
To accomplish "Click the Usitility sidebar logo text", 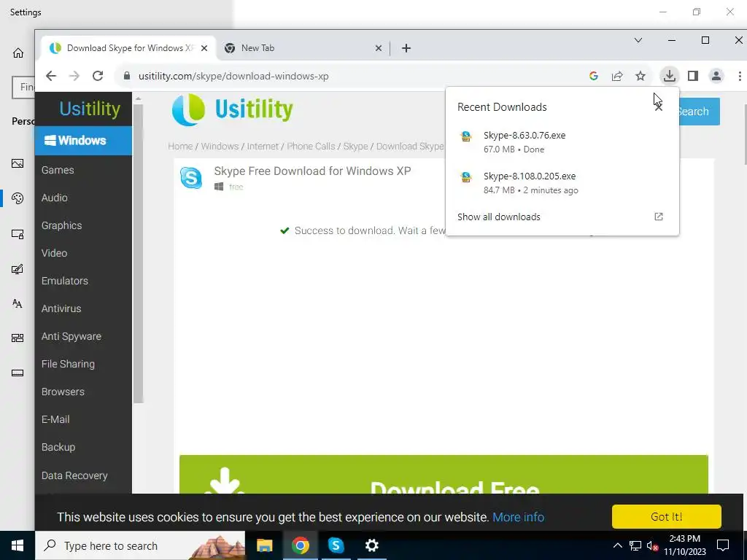I will (90, 109).
